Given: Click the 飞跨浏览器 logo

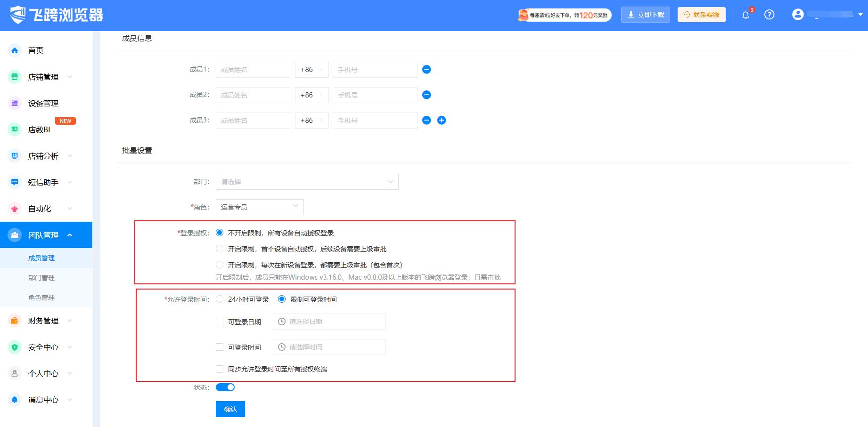Looking at the screenshot, I should (x=57, y=15).
